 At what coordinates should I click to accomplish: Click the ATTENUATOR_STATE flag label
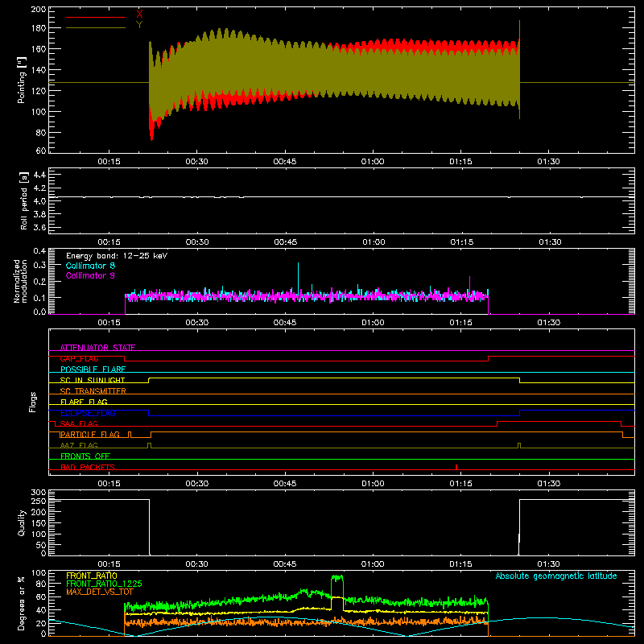(97, 348)
